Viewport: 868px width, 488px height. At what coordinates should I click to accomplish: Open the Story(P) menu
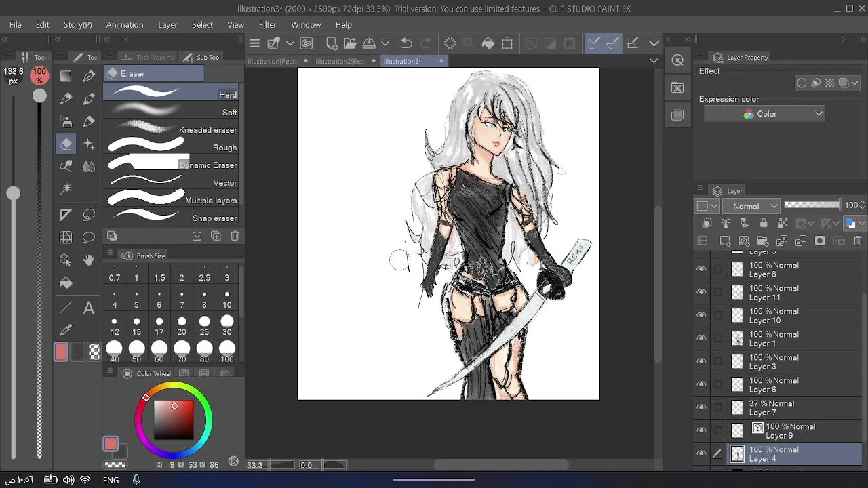(x=78, y=24)
